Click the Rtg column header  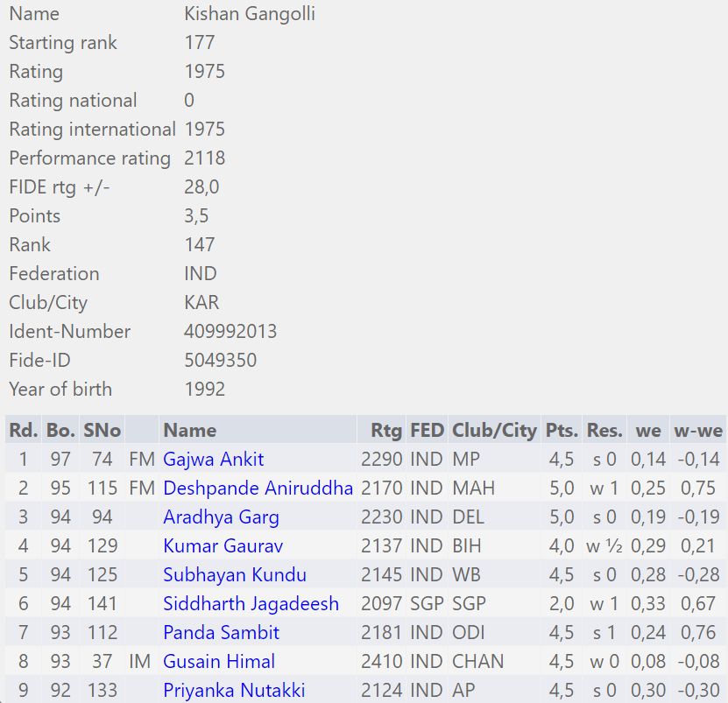[386, 430]
